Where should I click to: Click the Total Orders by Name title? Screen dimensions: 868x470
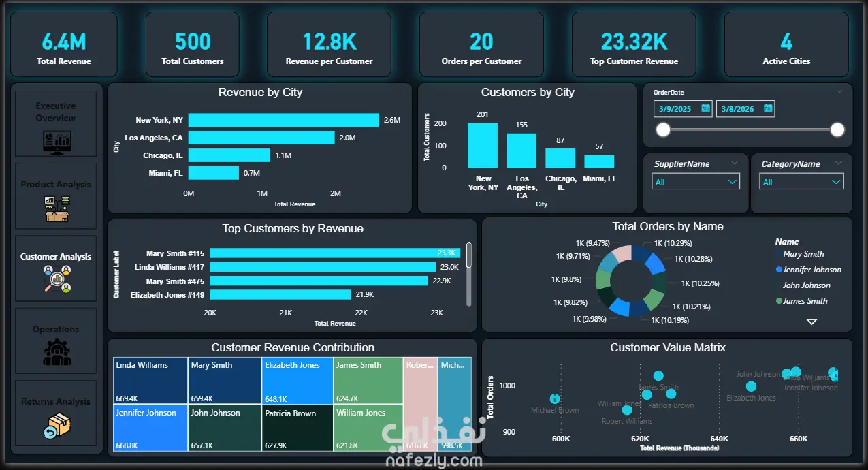click(668, 226)
